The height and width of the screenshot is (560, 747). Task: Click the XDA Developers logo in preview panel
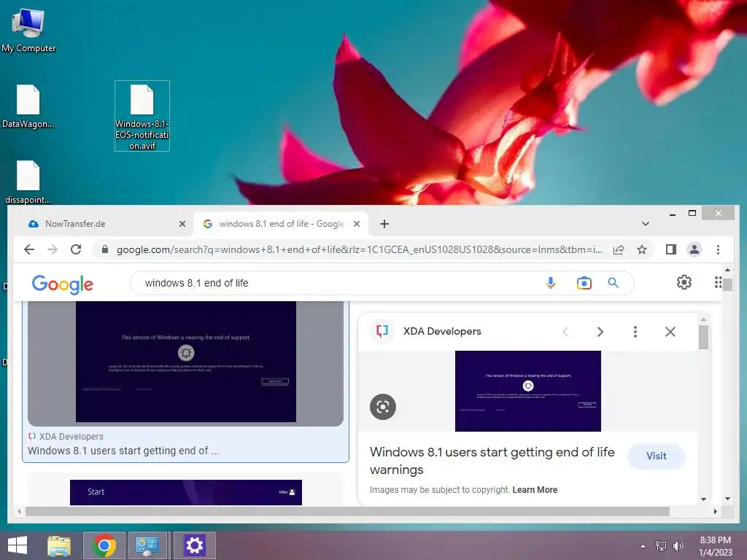click(382, 331)
